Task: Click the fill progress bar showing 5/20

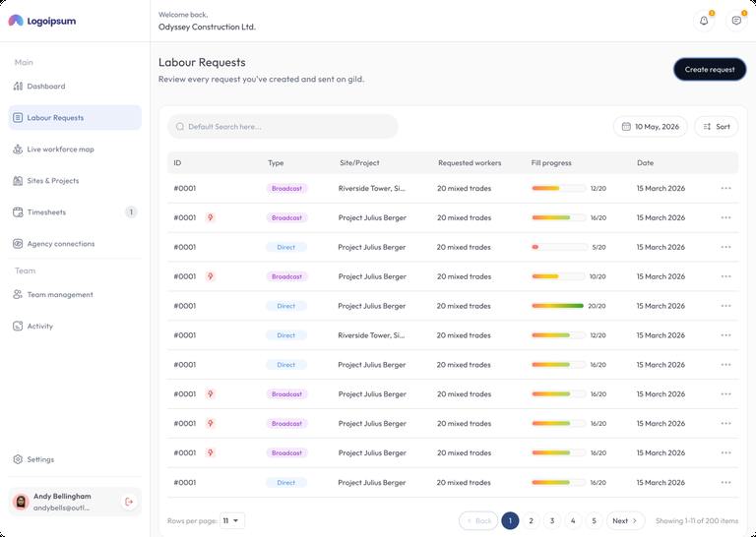Action: [559, 247]
